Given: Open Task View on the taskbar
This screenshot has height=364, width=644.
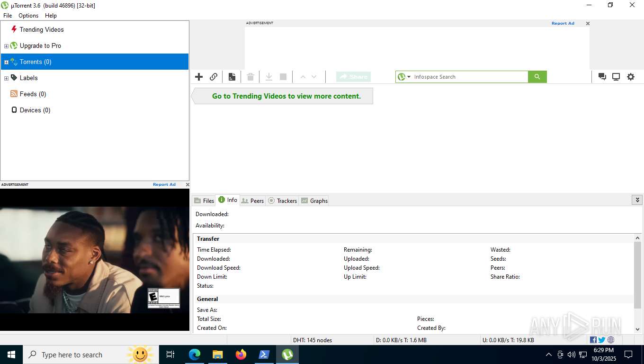Looking at the screenshot, I should 170,355.
